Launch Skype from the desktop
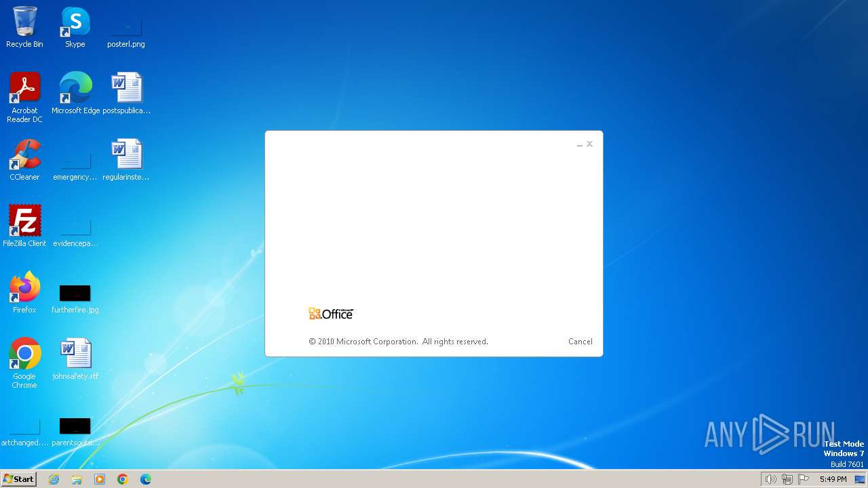868x488 pixels. 75,27
